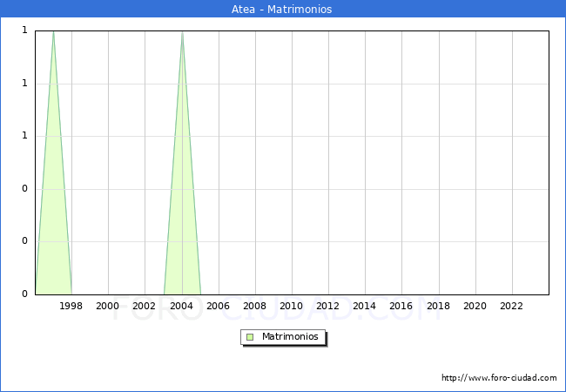This screenshot has height=392, width=566.
Task: Click the 2022 x-axis label
Action: pos(512,306)
